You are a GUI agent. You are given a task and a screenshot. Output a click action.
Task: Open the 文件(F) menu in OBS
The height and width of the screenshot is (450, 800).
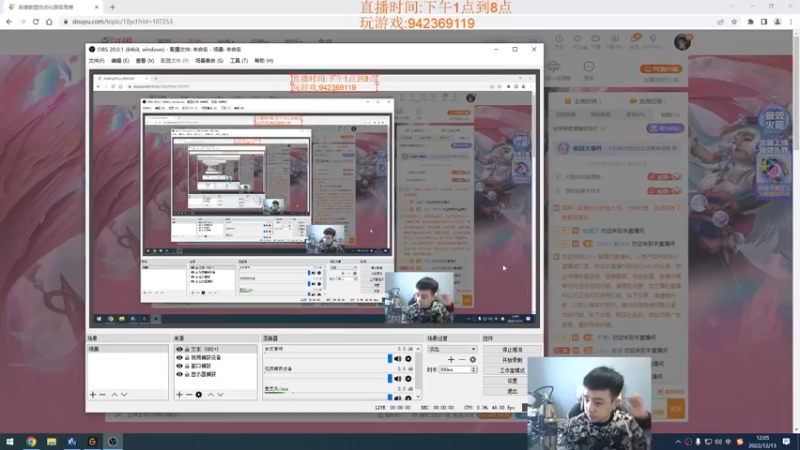click(x=96, y=61)
